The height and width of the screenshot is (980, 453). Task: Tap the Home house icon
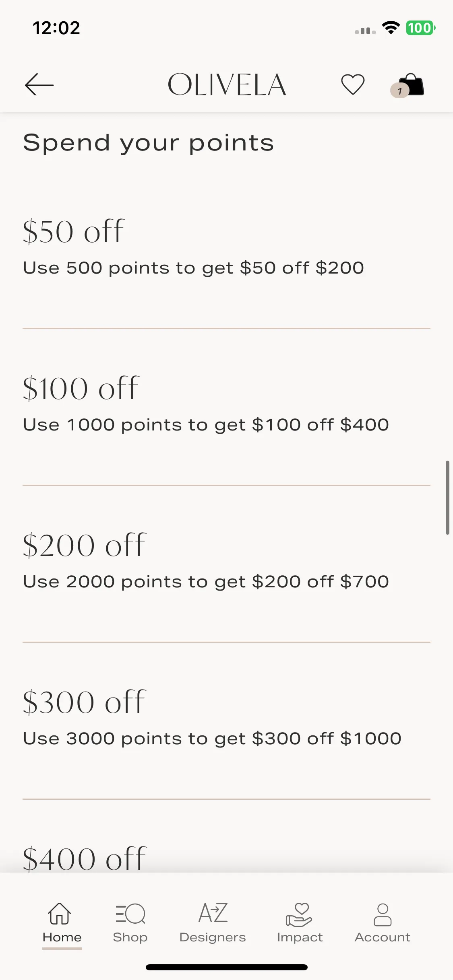(x=60, y=913)
